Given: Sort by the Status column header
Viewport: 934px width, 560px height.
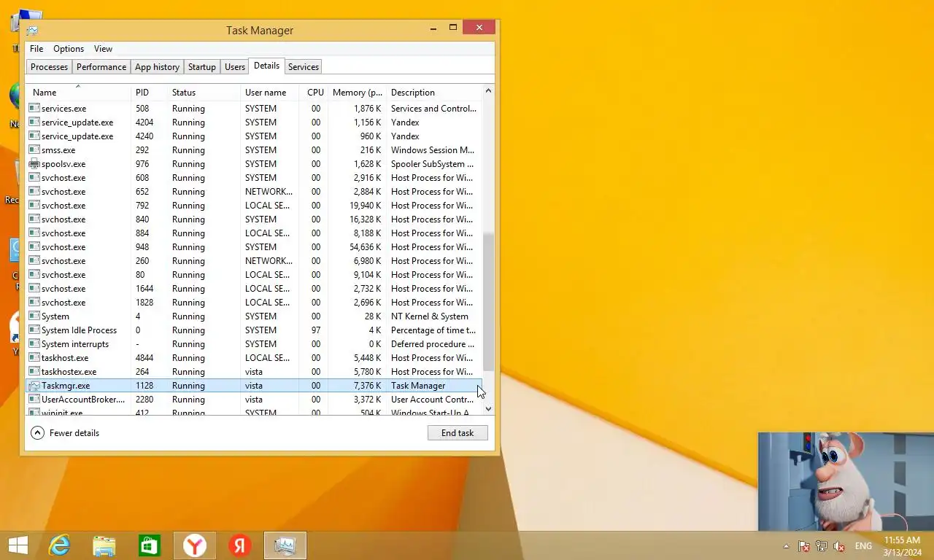Looking at the screenshot, I should click(204, 93).
